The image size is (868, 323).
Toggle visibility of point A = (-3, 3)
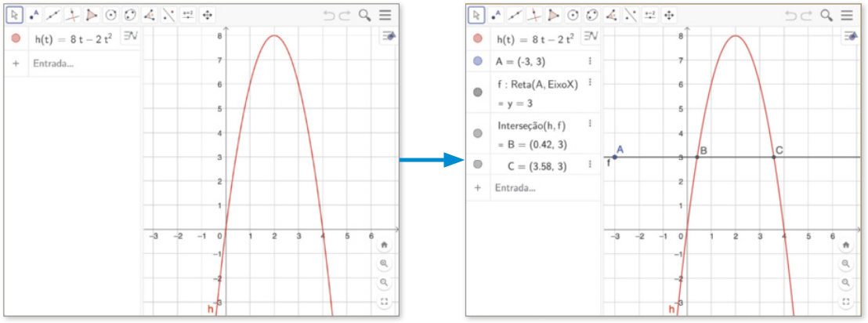[479, 61]
